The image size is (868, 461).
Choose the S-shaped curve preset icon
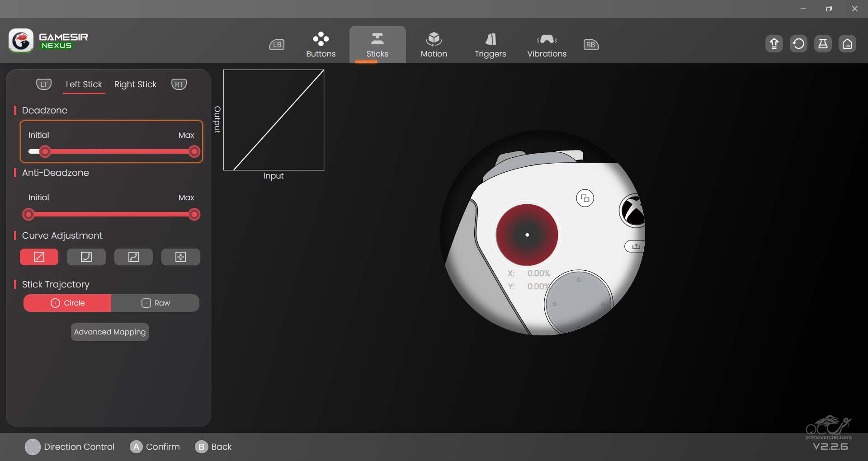tap(133, 257)
